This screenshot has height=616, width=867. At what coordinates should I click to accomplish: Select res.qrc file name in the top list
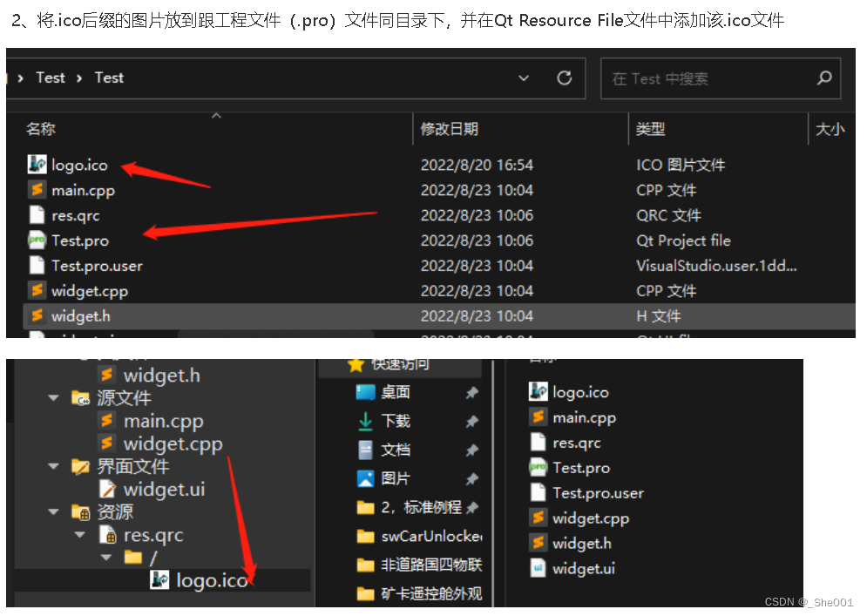[x=76, y=216]
